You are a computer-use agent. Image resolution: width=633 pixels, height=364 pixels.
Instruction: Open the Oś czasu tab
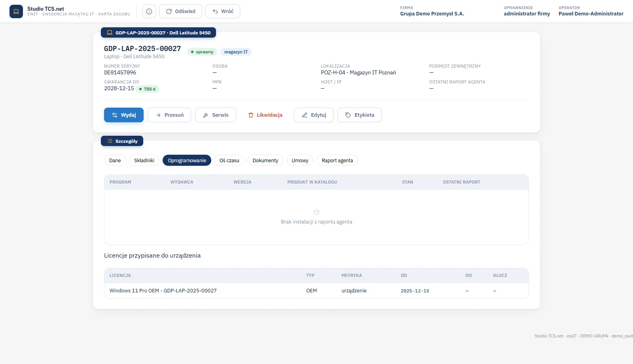[x=229, y=160]
